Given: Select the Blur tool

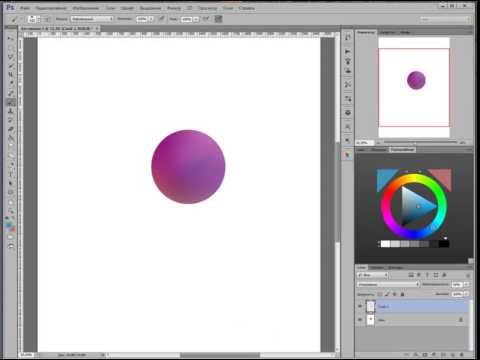Looking at the screenshot, I should [11, 146].
